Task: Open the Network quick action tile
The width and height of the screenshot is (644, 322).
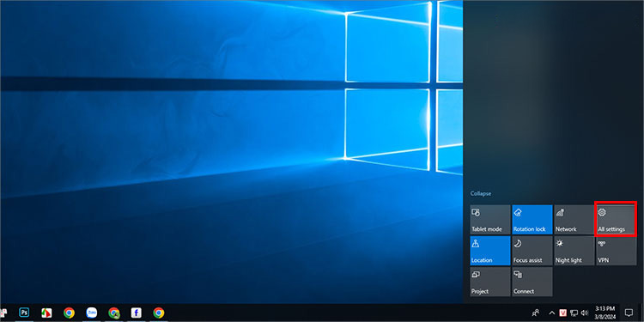Action: coord(574,220)
